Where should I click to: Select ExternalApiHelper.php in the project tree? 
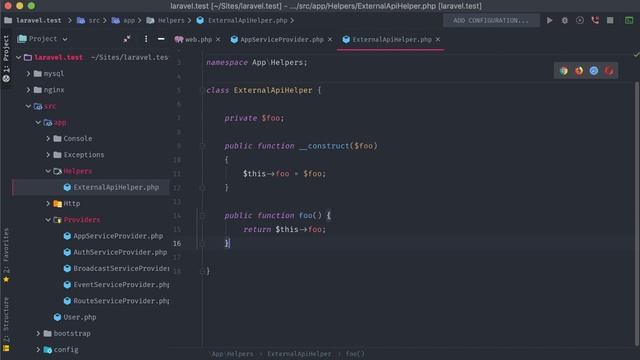click(x=116, y=187)
